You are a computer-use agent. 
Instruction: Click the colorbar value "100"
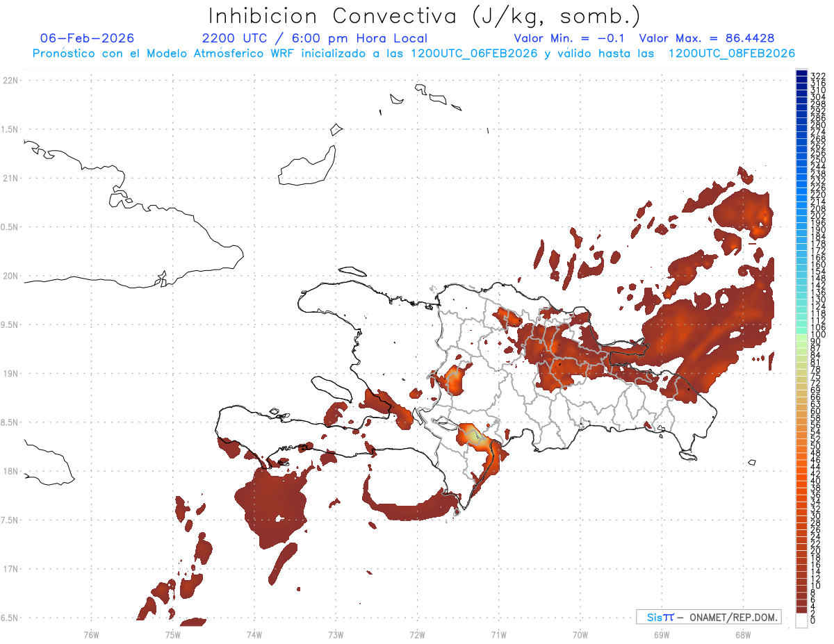(x=817, y=335)
